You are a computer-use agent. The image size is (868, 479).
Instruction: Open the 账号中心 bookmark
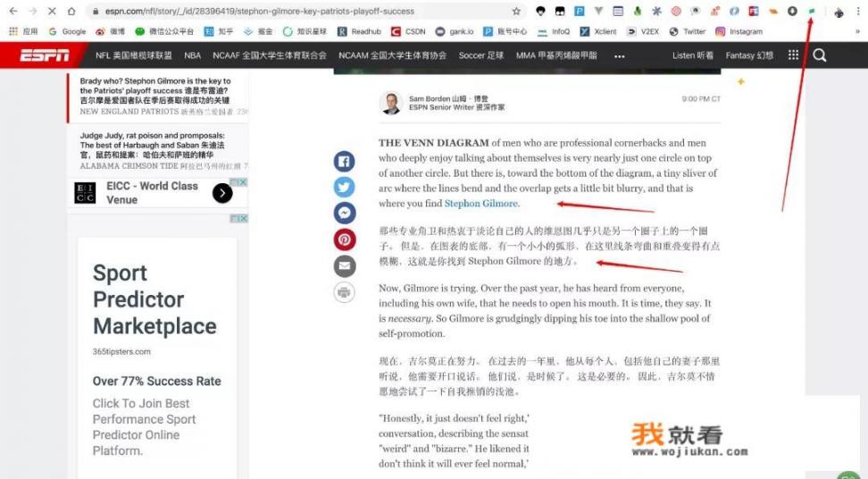point(505,31)
